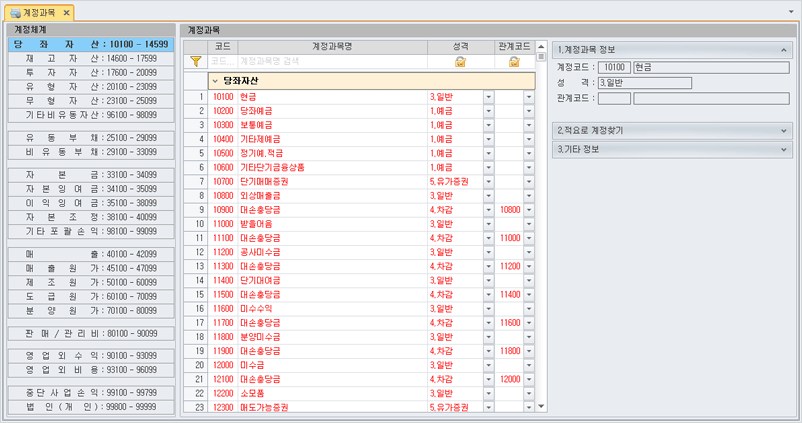Select 판매/관리비 : 80100 - 90099 category
The height and width of the screenshot is (423, 802).
click(91, 333)
